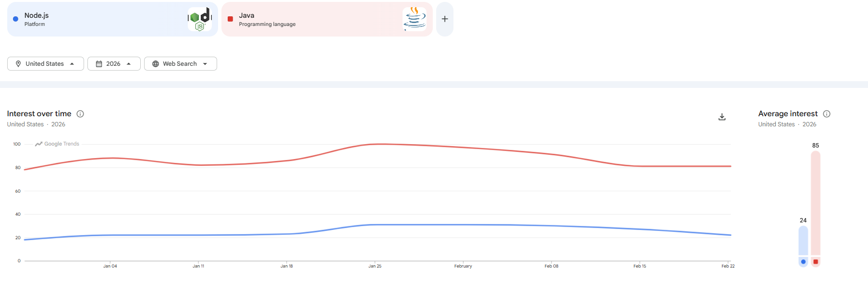The height and width of the screenshot is (293, 868).
Task: Click the arrow next to 2026
Action: (x=129, y=64)
